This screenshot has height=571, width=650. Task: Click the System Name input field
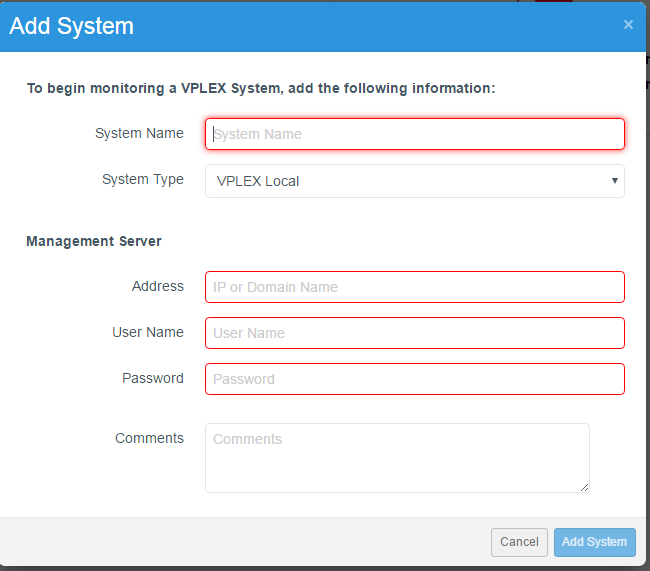click(x=414, y=134)
